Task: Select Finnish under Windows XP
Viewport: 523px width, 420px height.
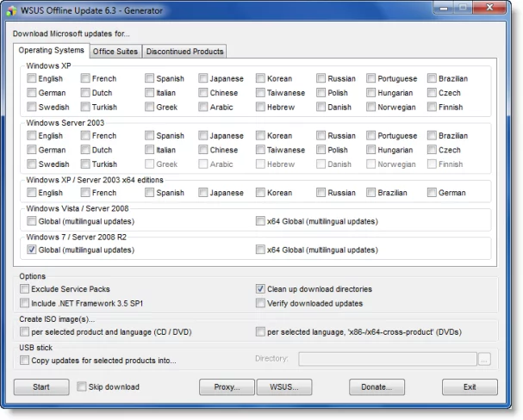Action: [x=432, y=107]
